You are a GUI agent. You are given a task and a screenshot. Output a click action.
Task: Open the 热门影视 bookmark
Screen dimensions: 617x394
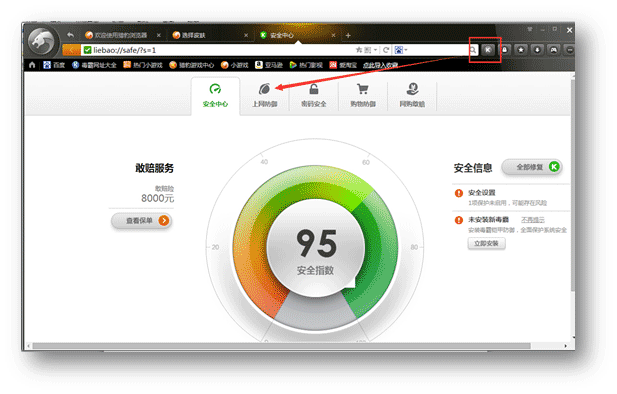[x=306, y=65]
